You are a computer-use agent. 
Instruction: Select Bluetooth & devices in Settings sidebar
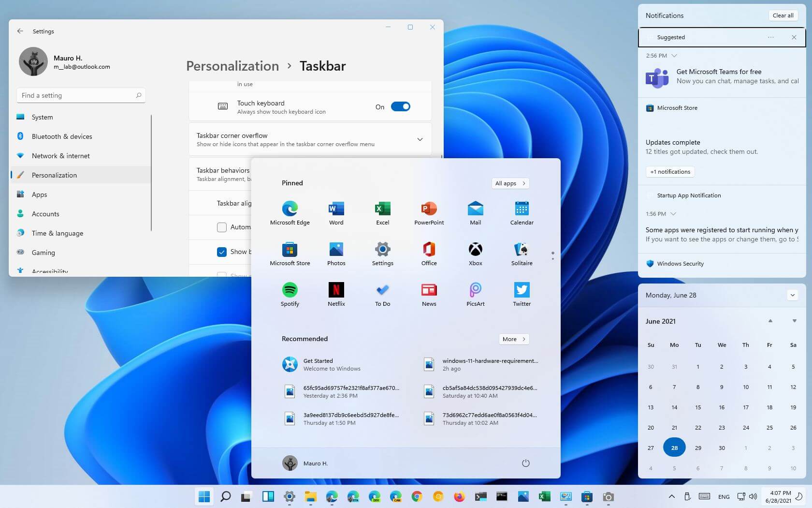click(x=62, y=136)
